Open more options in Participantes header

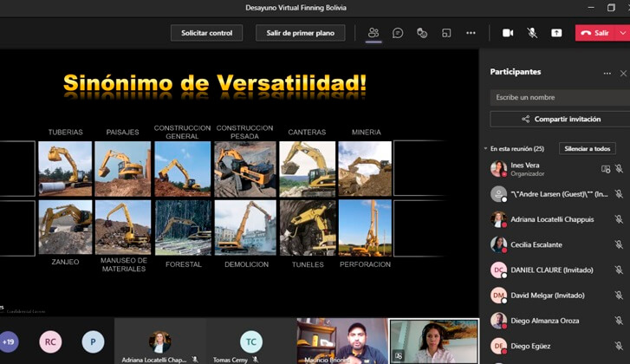tap(607, 73)
